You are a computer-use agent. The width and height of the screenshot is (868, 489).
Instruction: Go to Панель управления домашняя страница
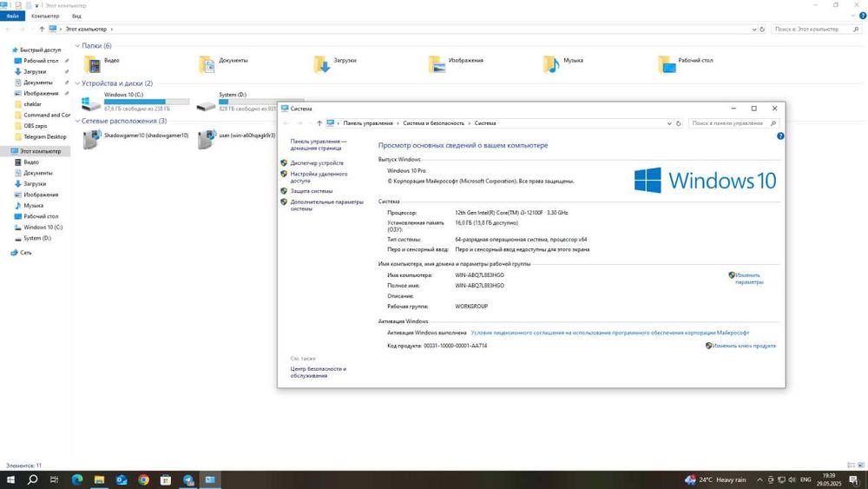(x=319, y=144)
